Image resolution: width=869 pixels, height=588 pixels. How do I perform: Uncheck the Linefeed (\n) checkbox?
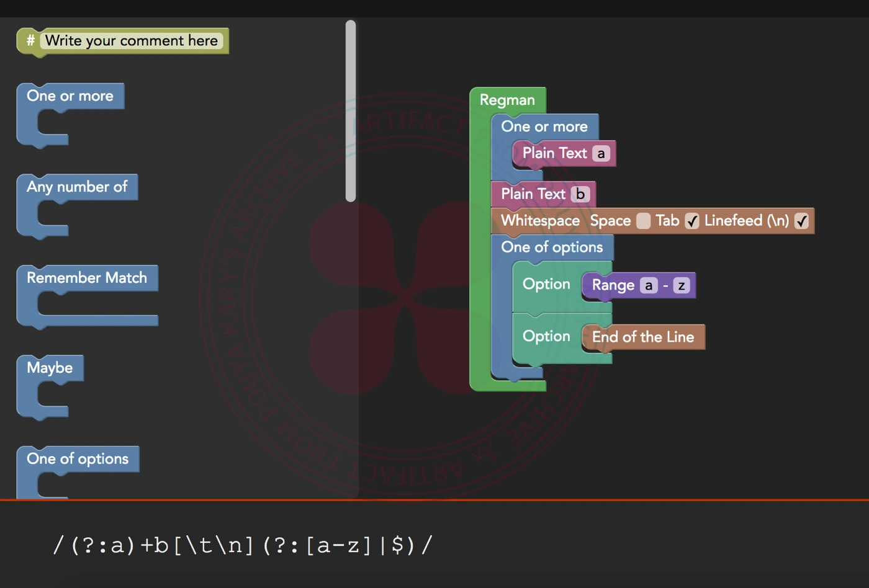801,221
